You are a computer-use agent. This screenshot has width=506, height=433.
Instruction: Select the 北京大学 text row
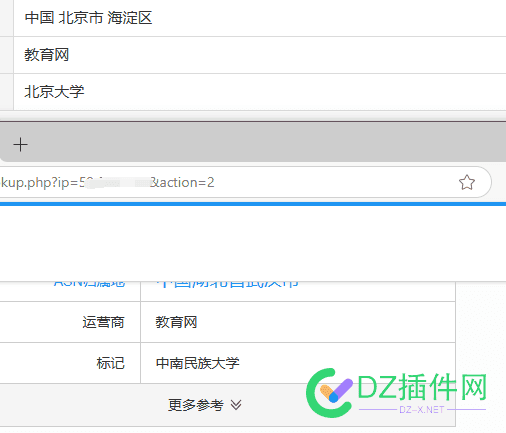coord(54,92)
